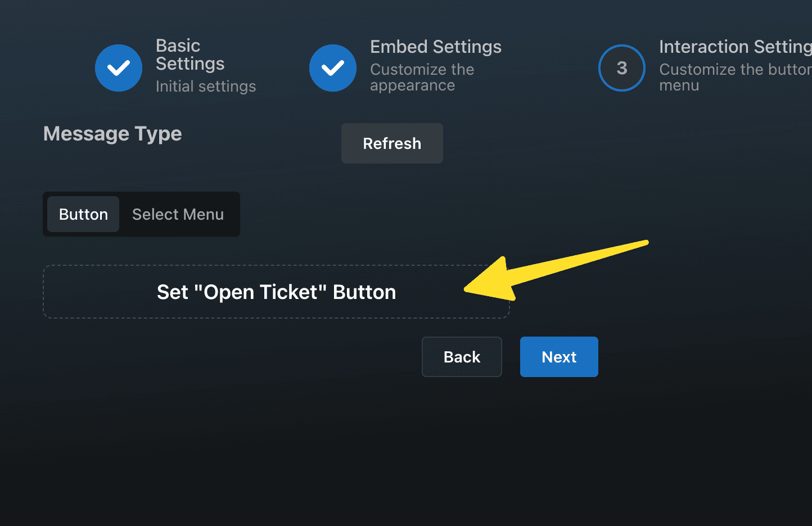
Task: Go back using the Back button
Action: (x=462, y=356)
